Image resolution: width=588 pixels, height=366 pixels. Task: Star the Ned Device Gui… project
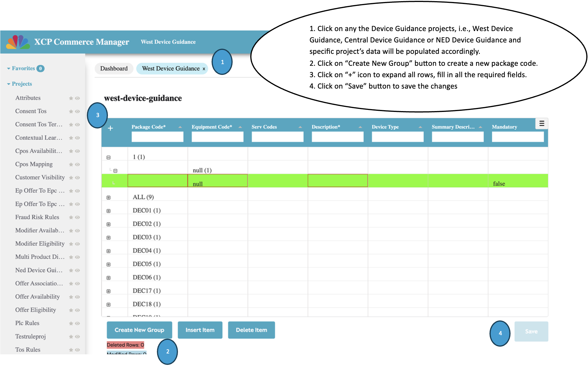[71, 270]
